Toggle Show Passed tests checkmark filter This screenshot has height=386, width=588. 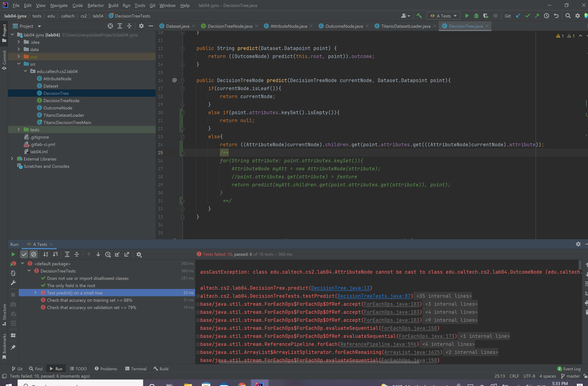pyautogui.click(x=24, y=254)
